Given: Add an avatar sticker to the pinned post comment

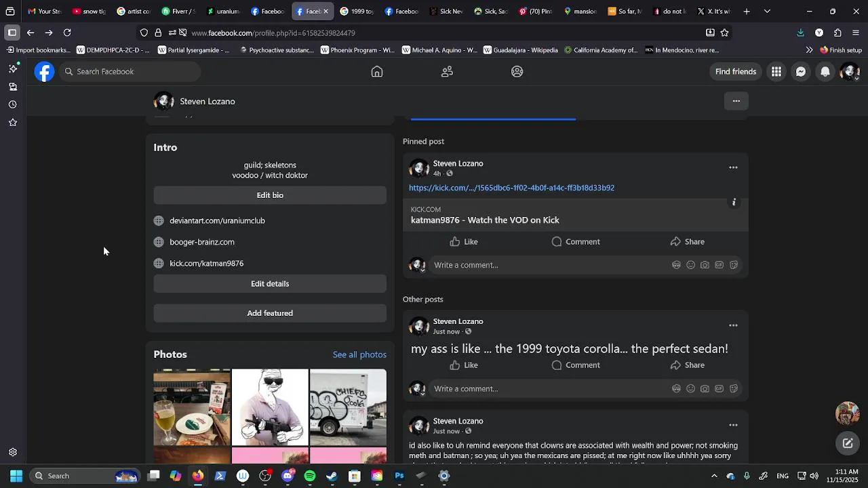Looking at the screenshot, I should (676, 265).
